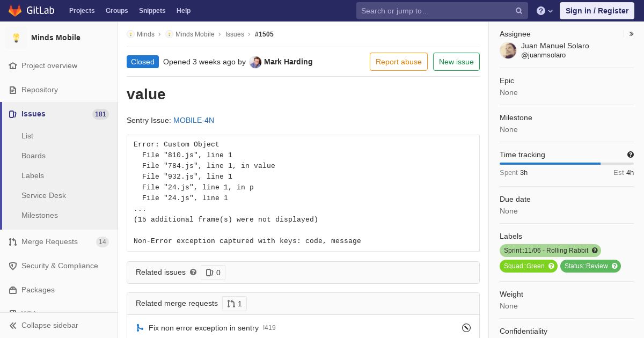Screen dimensions: 644x338
Task: Focus the Search or jump to field
Action: click(x=442, y=11)
